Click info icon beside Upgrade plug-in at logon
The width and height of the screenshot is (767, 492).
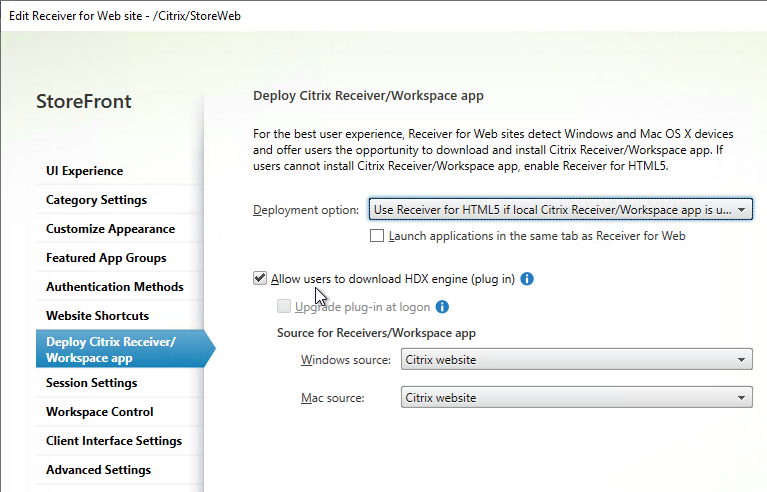pos(442,307)
